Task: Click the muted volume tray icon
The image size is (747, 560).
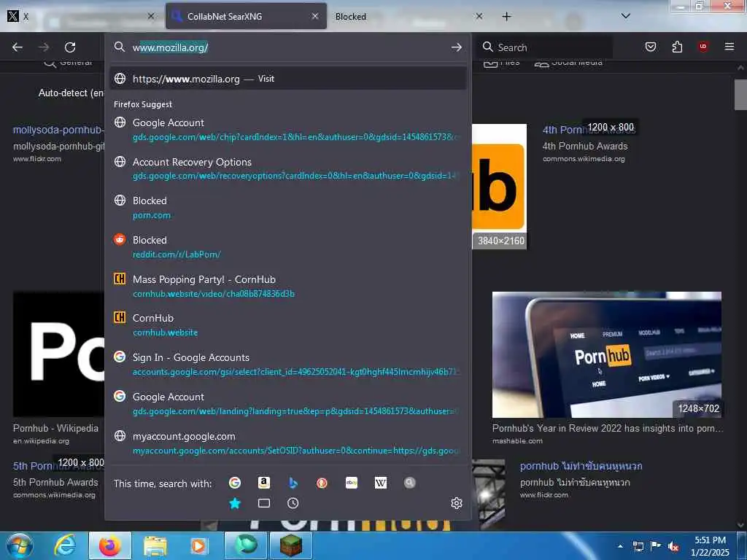Action: pos(673,547)
